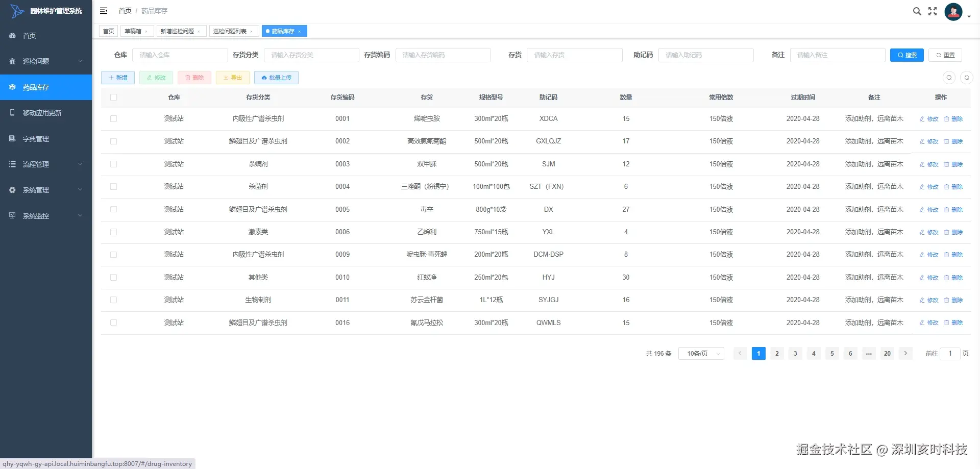This screenshot has width=980, height=469.
Task: Click the 重置 reset button
Action: [x=945, y=55]
